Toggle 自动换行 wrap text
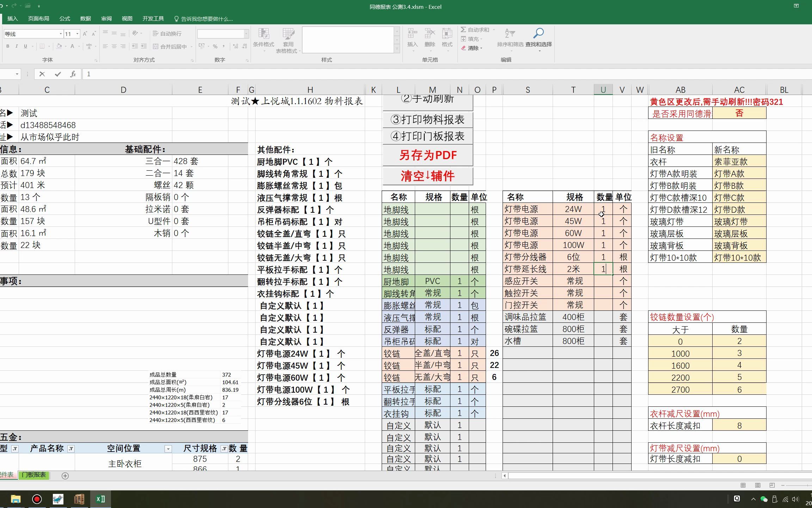 click(x=167, y=34)
